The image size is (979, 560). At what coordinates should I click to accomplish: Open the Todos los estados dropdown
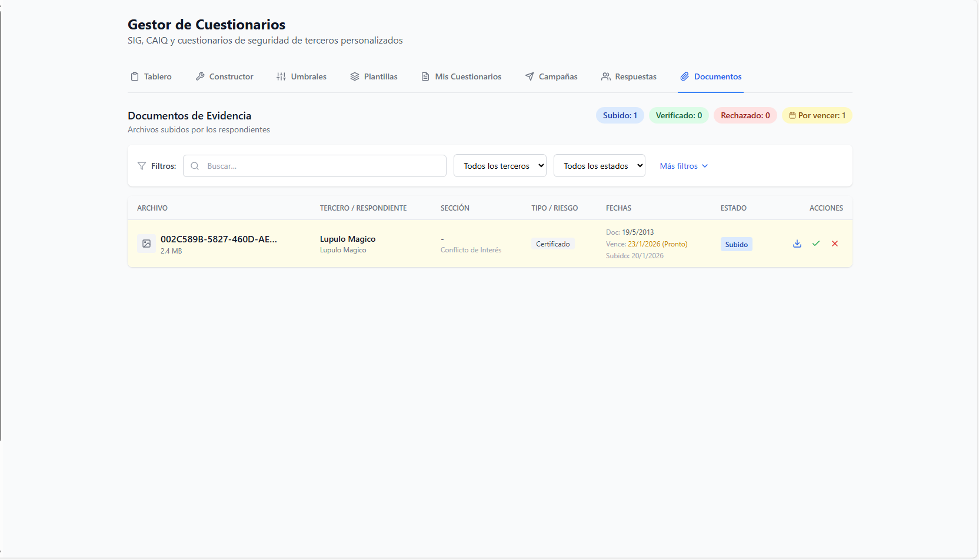[599, 165]
